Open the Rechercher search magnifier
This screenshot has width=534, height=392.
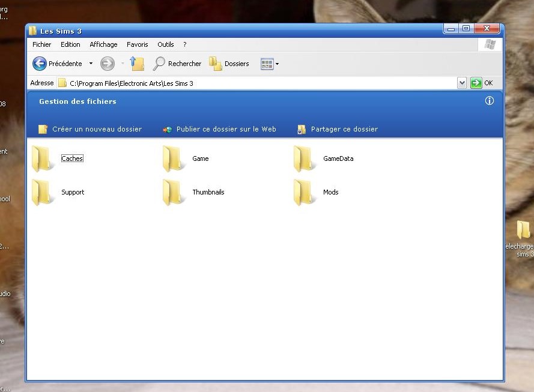click(159, 64)
